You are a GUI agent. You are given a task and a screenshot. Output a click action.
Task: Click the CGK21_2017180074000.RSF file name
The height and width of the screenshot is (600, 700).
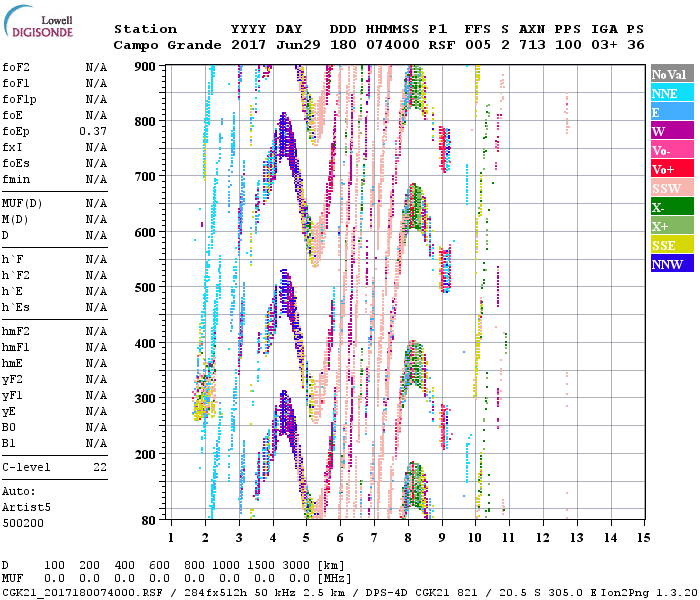pos(82,593)
